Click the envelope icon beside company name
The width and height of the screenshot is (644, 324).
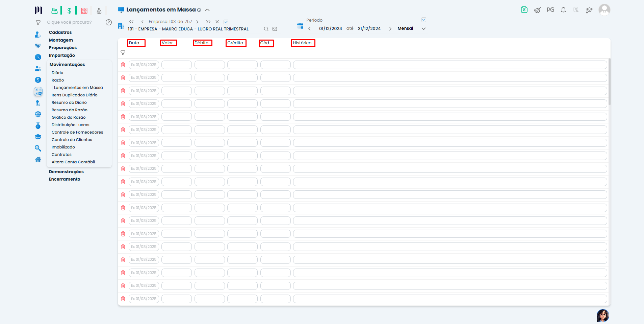pos(275,29)
